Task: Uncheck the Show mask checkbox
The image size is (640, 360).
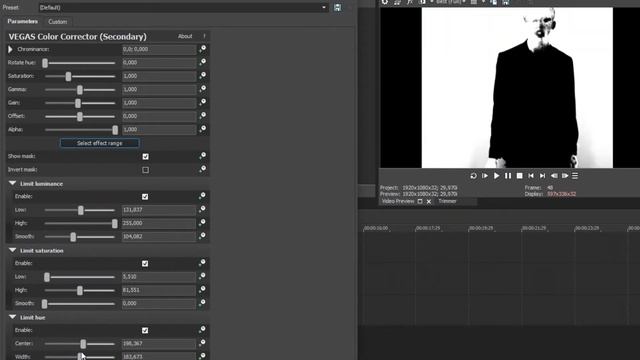Action: tap(145, 157)
